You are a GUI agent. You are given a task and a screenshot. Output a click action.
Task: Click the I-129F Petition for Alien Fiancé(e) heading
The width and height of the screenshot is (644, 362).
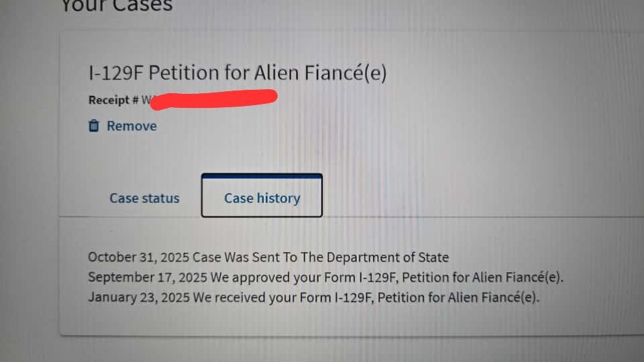tap(237, 72)
